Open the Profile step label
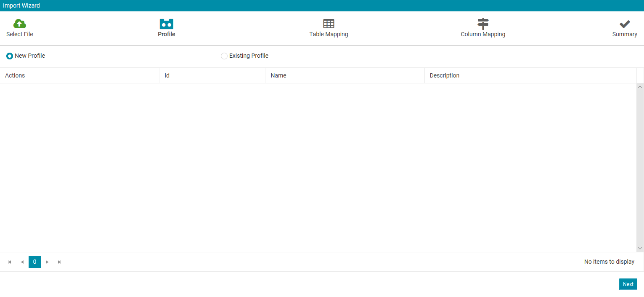Viewport: 644px width, 297px height. 167,34
